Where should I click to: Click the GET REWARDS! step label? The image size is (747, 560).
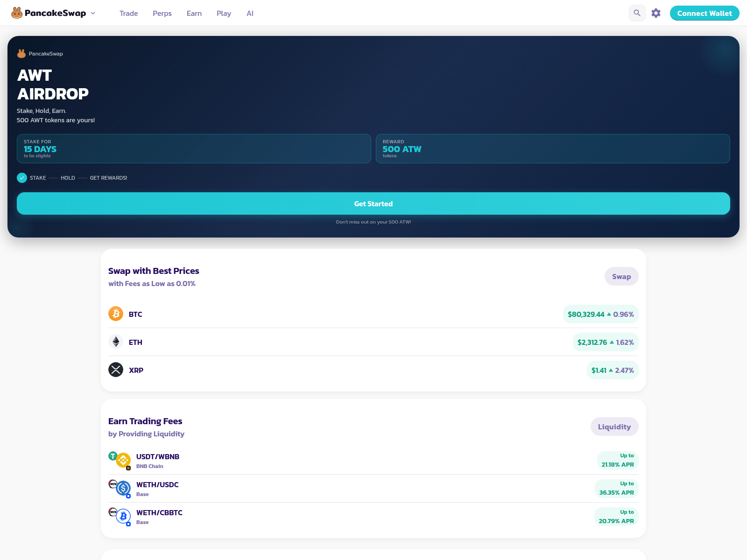pyautogui.click(x=108, y=178)
